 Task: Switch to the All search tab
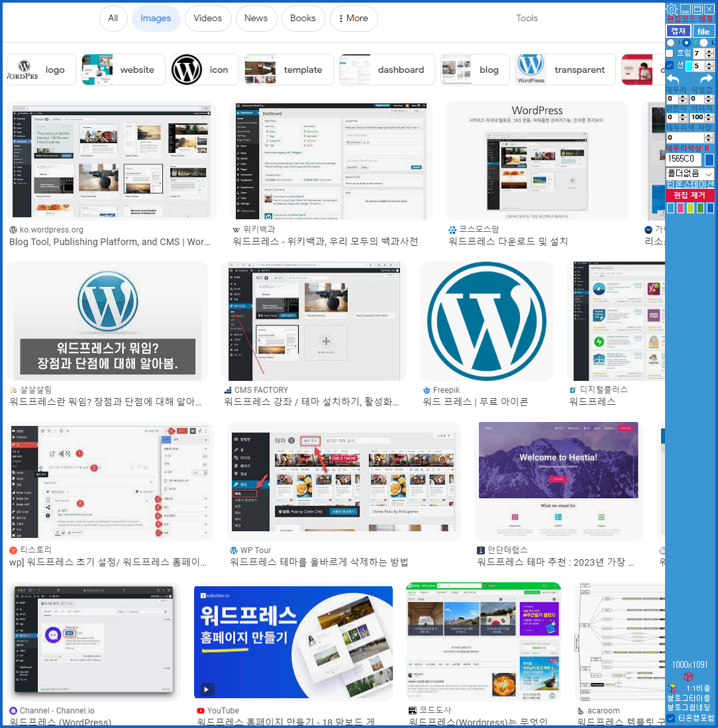(x=113, y=18)
